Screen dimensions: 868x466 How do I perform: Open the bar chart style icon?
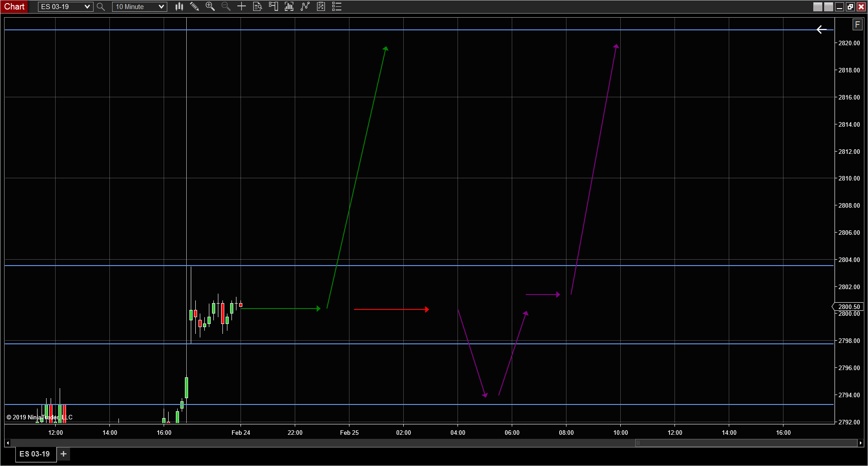pos(179,6)
